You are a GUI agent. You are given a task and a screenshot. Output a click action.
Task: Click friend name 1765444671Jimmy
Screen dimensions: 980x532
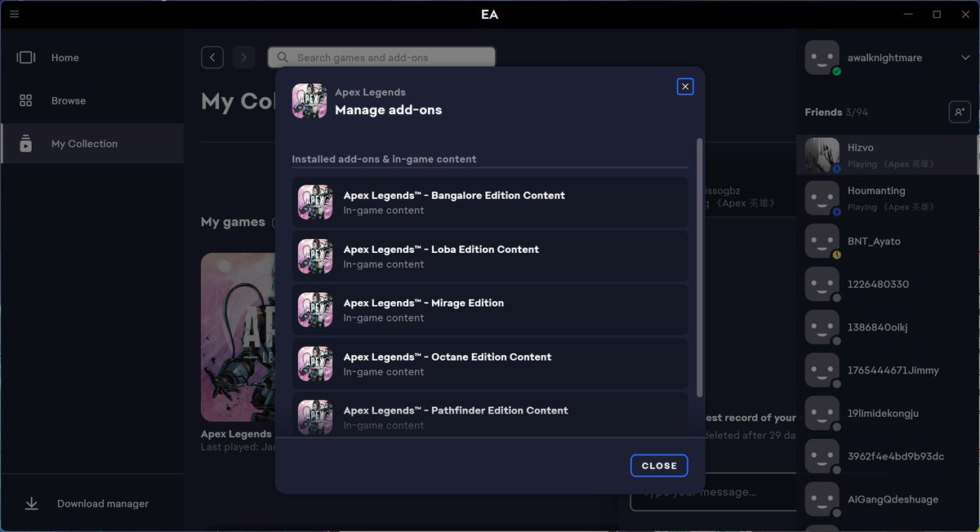coord(893,370)
